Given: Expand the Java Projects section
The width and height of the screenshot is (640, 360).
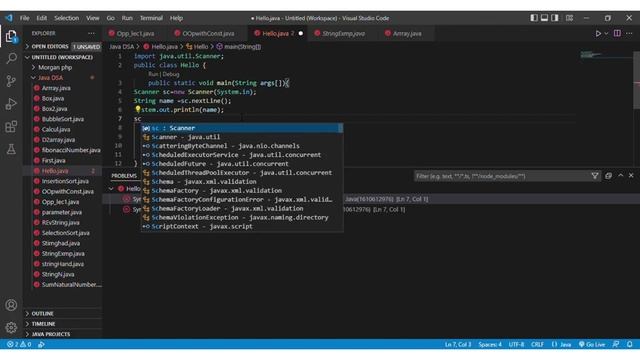Looking at the screenshot, I should [x=62, y=334].
